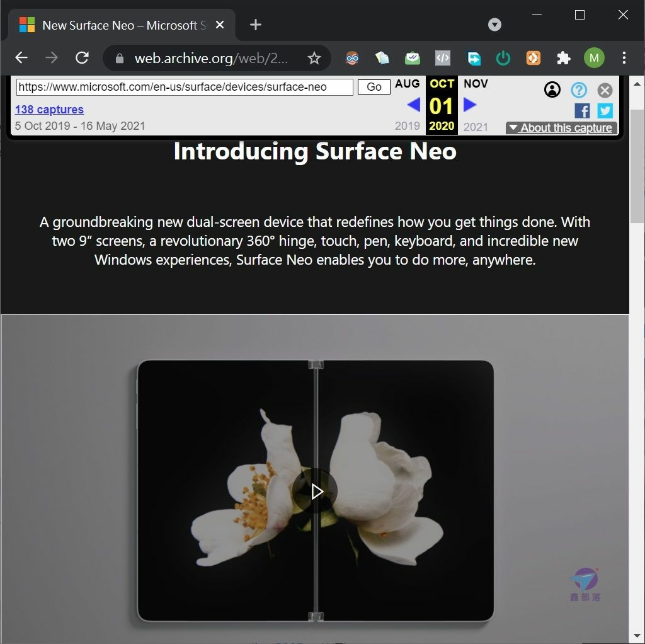
Task: Open the 138 captures link
Action: pos(49,110)
